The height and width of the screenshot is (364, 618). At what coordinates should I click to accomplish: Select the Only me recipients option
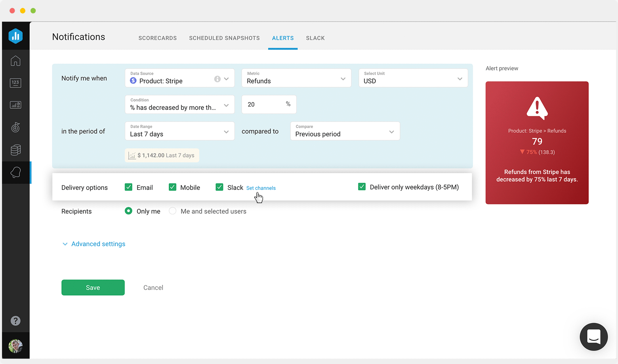tap(128, 211)
